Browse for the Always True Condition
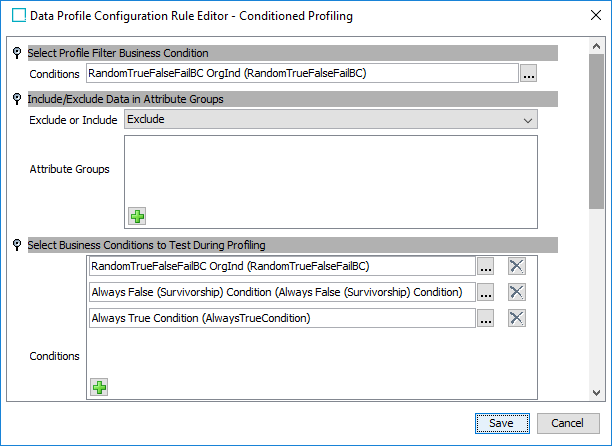 pos(486,318)
